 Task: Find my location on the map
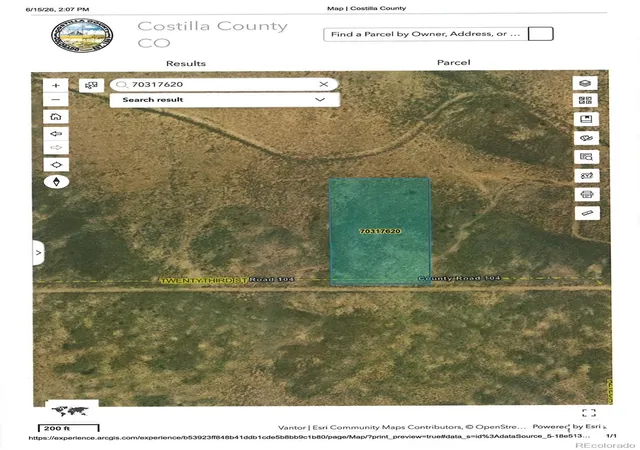click(x=56, y=165)
